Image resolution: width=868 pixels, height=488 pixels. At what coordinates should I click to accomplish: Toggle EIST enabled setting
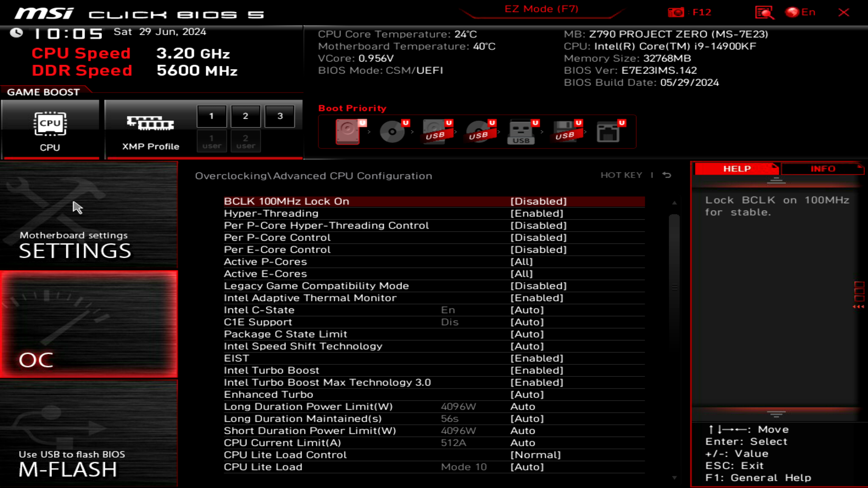point(537,358)
